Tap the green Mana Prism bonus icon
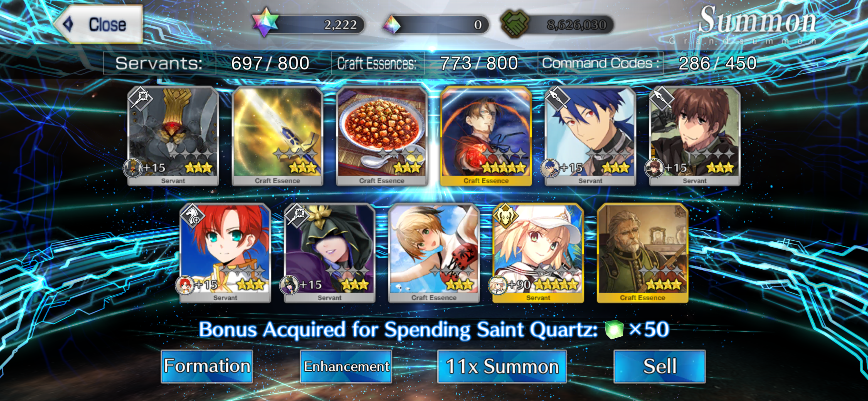 click(614, 329)
